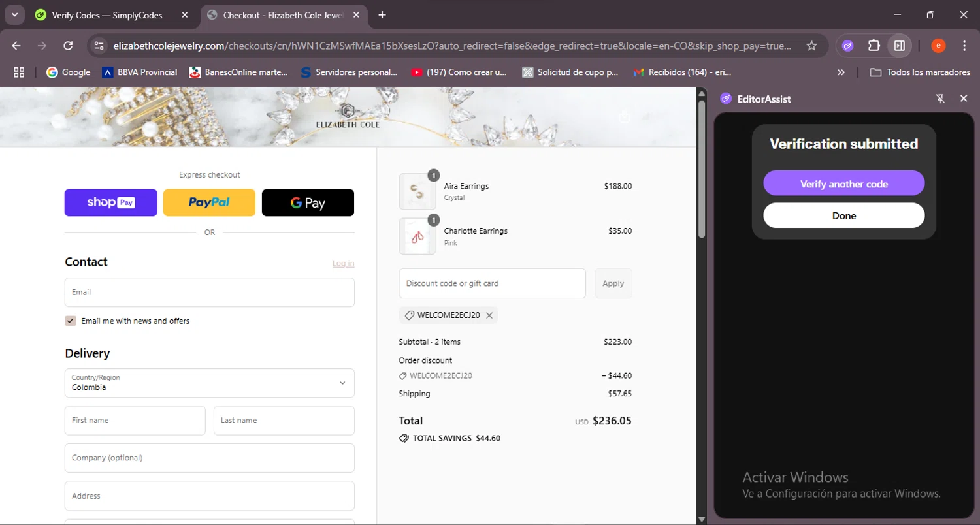
Task: Reload the checkout page
Action: pos(68,46)
